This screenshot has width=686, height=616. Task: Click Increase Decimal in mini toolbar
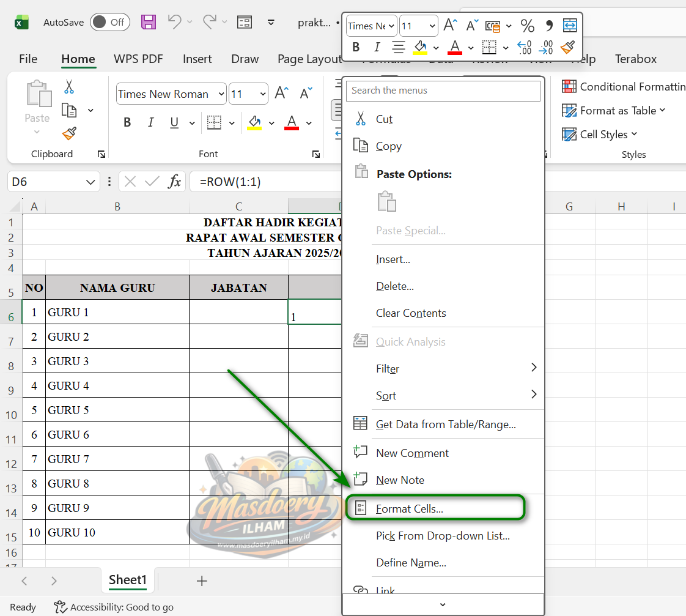524,47
